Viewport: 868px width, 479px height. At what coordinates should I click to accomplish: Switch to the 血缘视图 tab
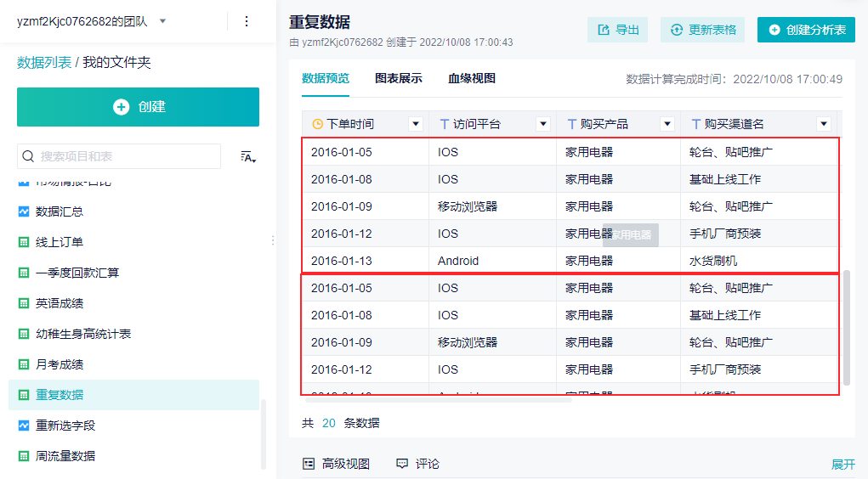[x=472, y=79]
